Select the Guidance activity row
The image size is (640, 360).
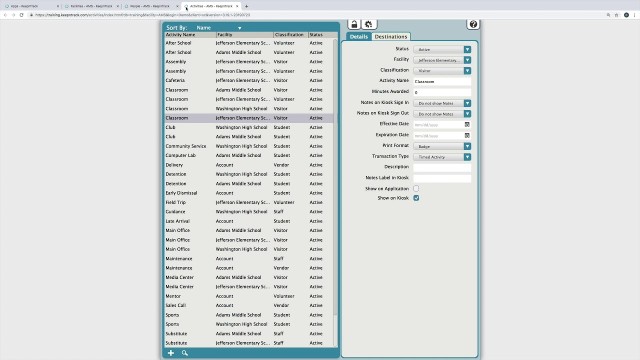249,212
